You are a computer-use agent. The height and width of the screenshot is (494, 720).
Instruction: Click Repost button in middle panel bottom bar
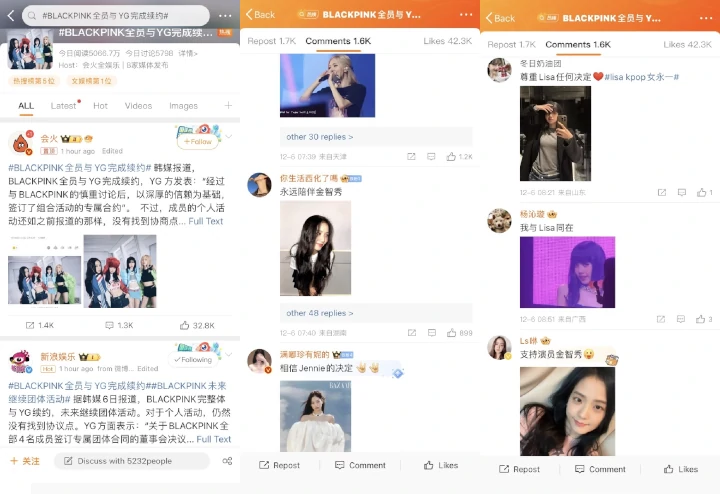click(279, 466)
